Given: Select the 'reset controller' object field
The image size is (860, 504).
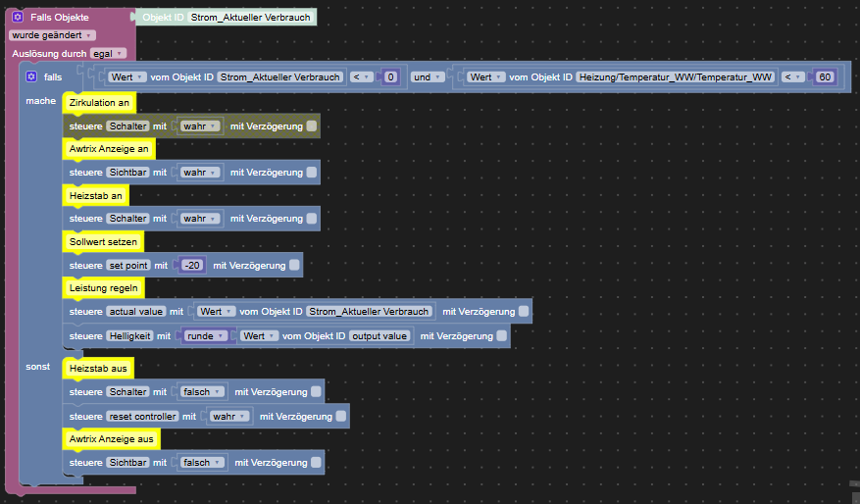Looking at the screenshot, I should pyautogui.click(x=142, y=417).
